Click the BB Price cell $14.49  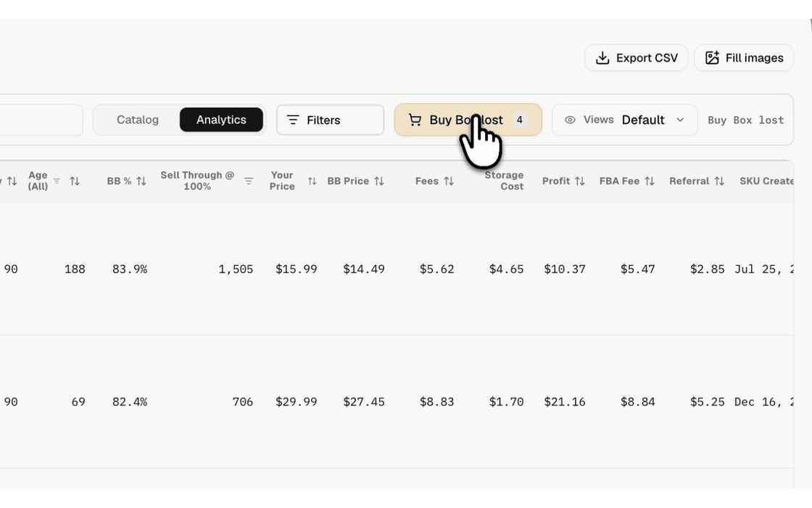[x=364, y=269]
